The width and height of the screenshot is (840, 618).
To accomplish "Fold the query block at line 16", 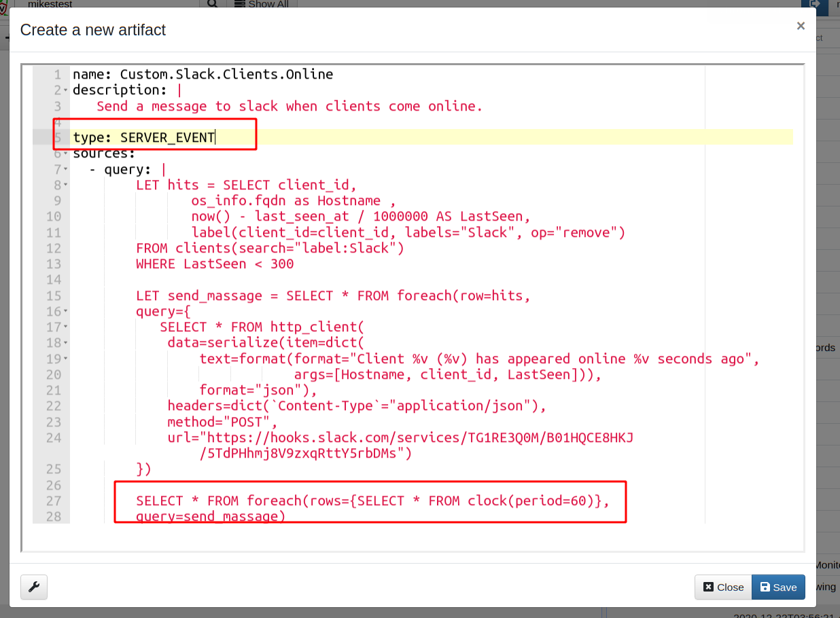I will pyautogui.click(x=65, y=312).
